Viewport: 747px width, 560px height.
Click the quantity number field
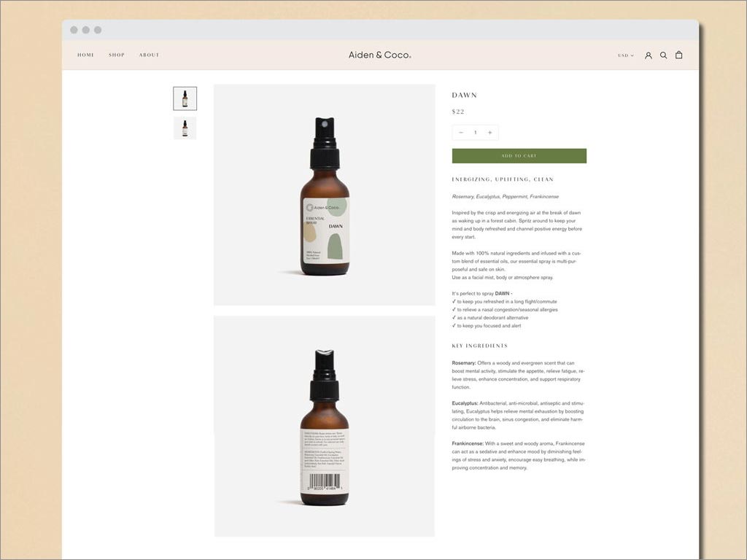tap(475, 133)
